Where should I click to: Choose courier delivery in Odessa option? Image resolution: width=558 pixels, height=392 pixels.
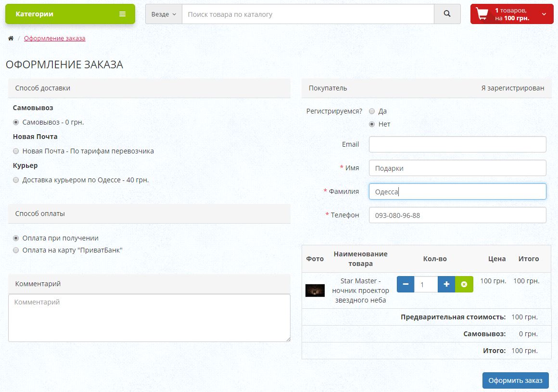[16, 180]
